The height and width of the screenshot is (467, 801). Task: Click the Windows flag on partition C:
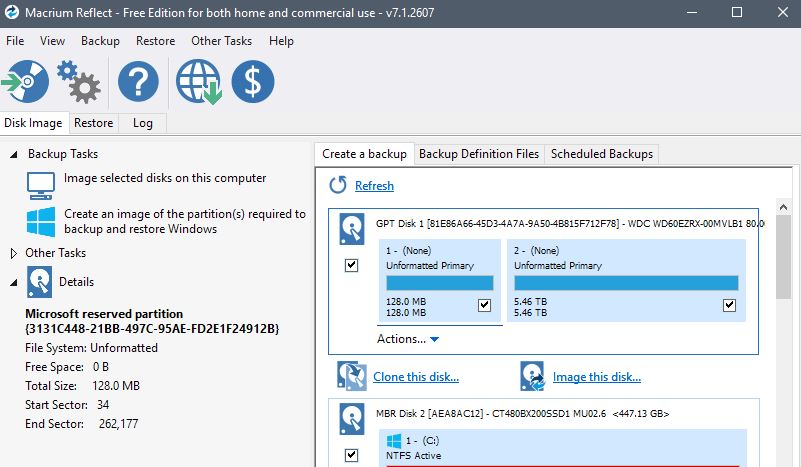point(394,441)
